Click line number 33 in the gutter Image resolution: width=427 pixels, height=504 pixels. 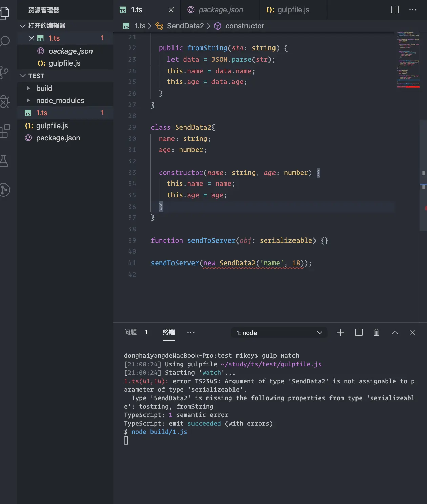(x=132, y=173)
